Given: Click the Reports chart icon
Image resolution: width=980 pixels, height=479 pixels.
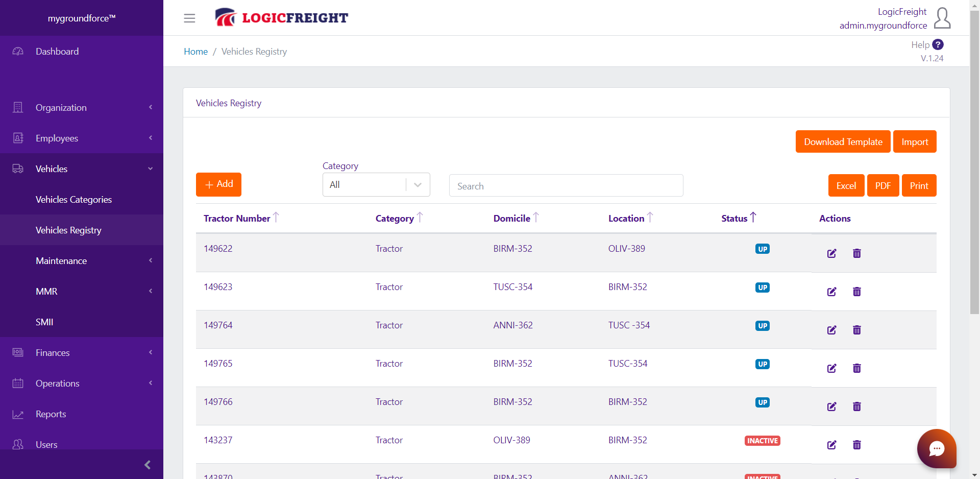Looking at the screenshot, I should coord(18,414).
